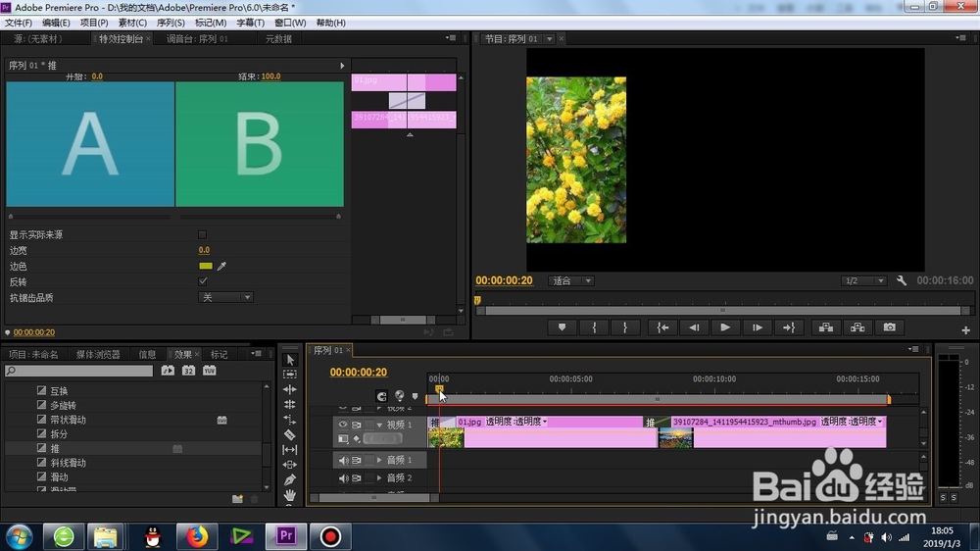Click Accelerated Effects filter icon
The width and height of the screenshot is (980, 551).
pos(168,371)
